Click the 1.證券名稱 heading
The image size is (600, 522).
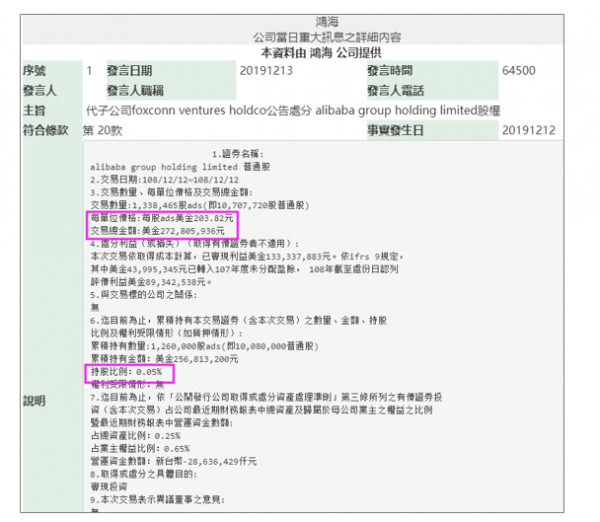click(238, 154)
